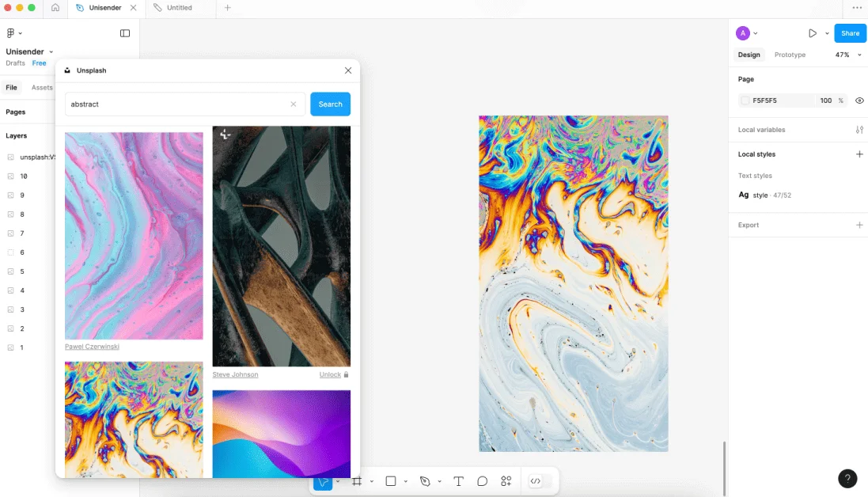Select the Text tool in toolbar
This screenshot has height=497, width=868.
(x=458, y=481)
